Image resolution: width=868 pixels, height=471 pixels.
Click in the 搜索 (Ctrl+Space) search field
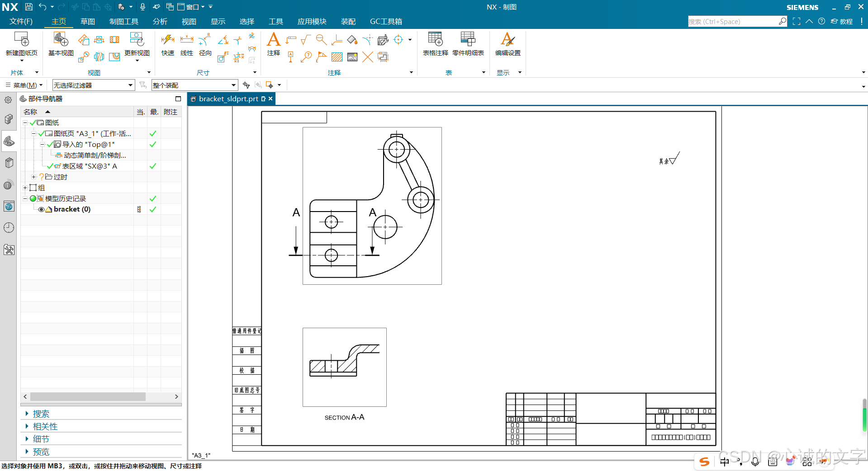pos(733,21)
